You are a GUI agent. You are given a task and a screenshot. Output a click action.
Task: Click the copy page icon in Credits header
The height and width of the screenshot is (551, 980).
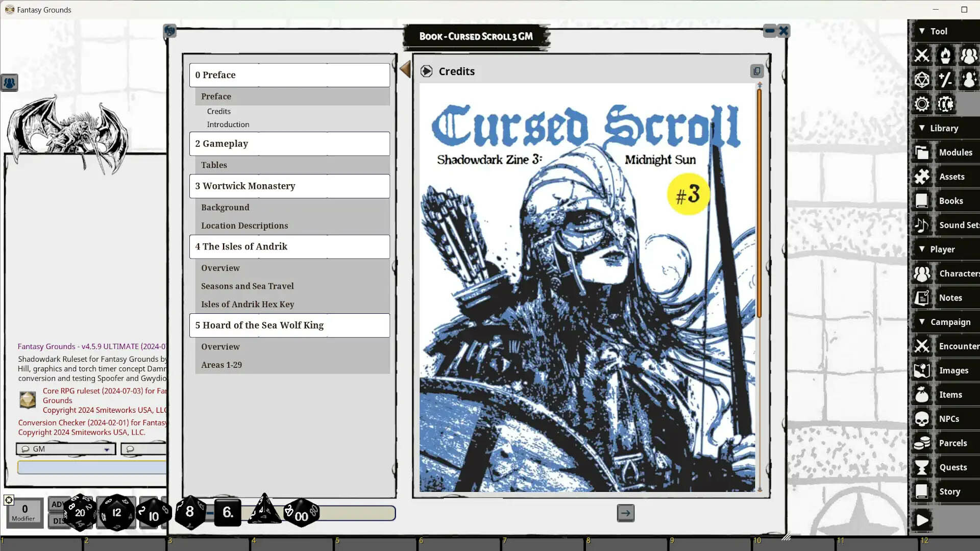[x=756, y=71]
